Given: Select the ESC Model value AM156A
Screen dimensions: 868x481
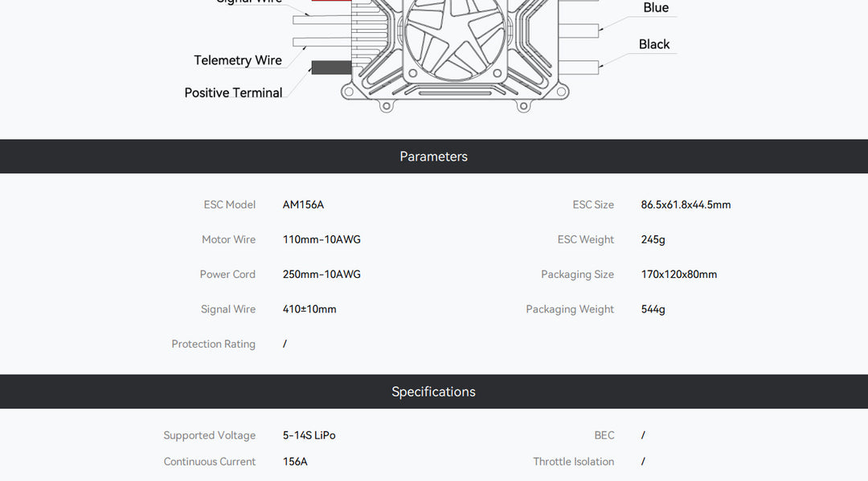Looking at the screenshot, I should click(x=303, y=205).
